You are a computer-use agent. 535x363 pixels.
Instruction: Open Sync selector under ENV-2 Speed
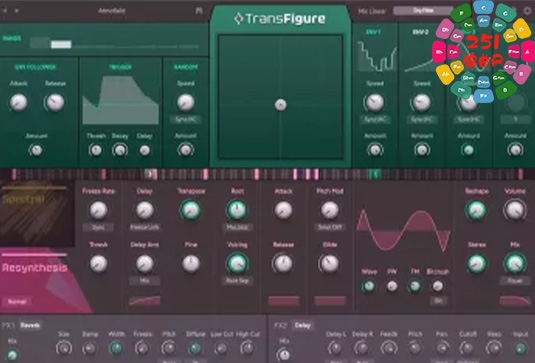422,119
